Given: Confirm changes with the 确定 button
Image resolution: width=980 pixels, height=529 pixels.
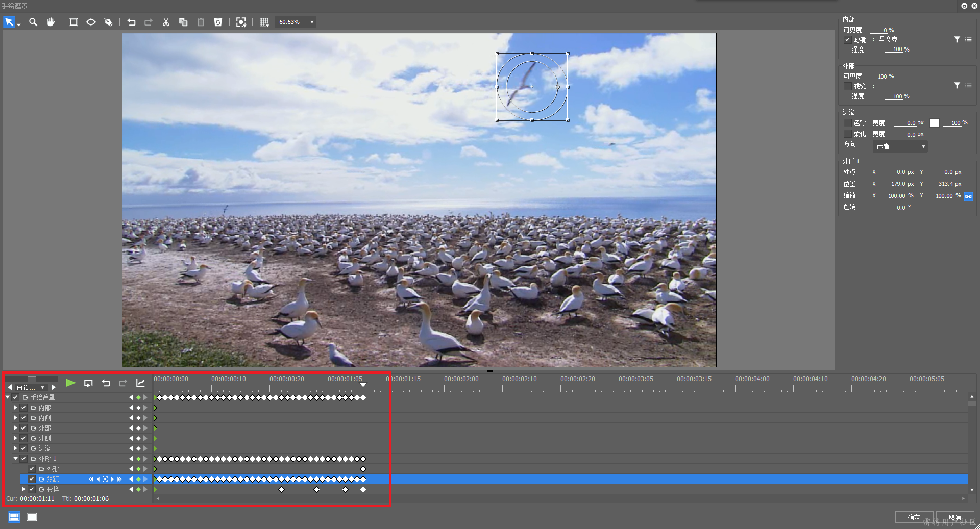Looking at the screenshot, I should [914, 517].
